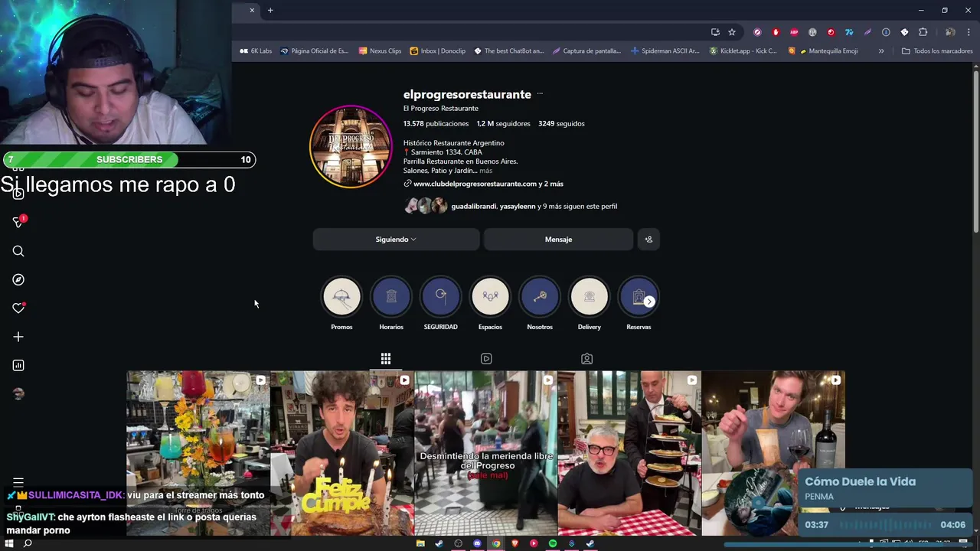
Task: Open the 6K Labs bookmark
Action: pos(256,51)
